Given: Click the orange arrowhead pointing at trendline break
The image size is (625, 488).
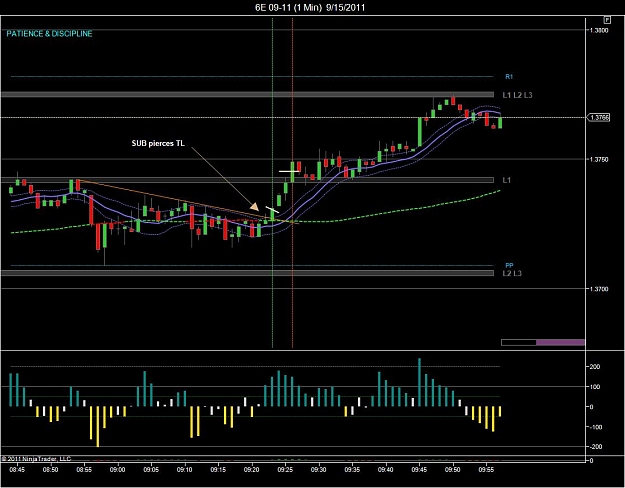Looking at the screenshot, I should point(254,207).
